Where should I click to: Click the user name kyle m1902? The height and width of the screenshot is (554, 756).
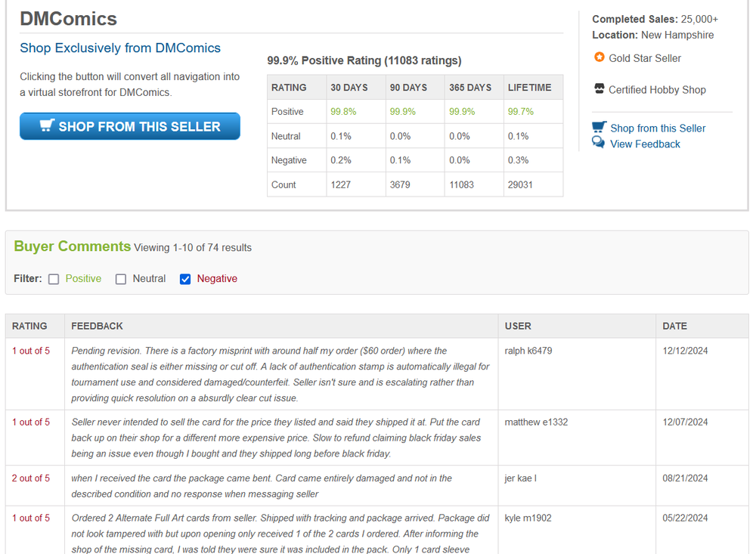[528, 518]
